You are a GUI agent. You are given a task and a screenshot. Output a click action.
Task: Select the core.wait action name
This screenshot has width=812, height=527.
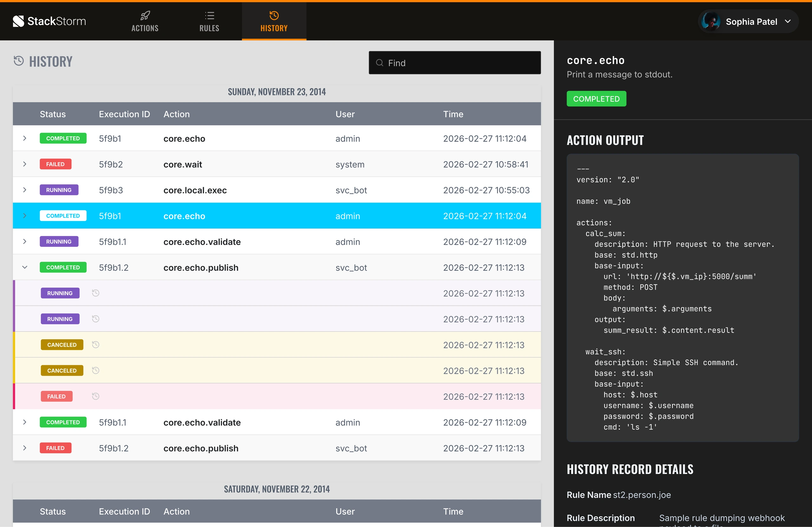pos(183,164)
